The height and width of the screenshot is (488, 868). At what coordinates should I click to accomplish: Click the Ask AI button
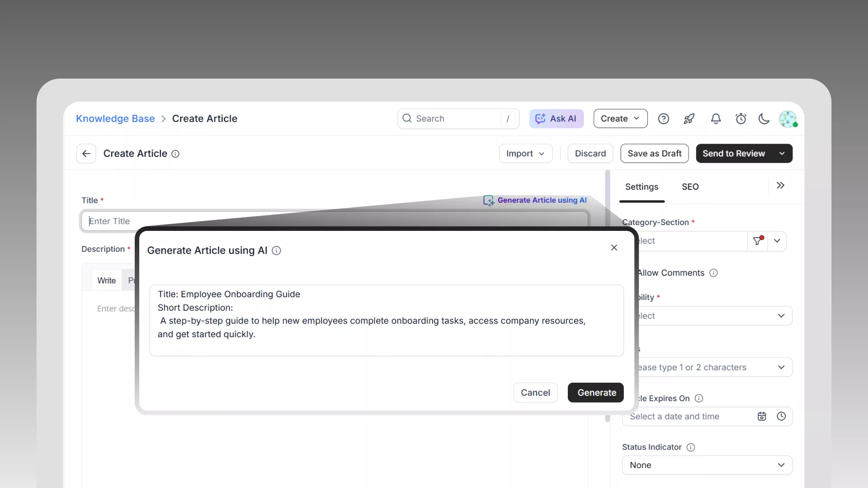click(557, 119)
